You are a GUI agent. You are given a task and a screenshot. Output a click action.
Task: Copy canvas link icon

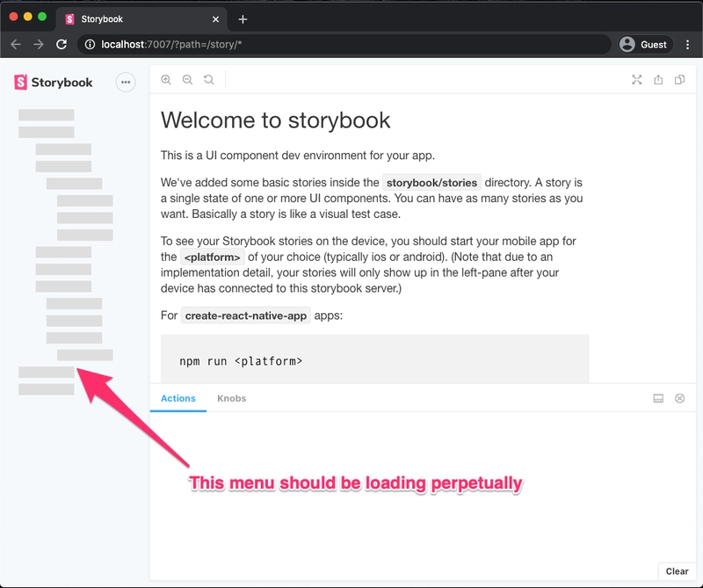pyautogui.click(x=679, y=80)
